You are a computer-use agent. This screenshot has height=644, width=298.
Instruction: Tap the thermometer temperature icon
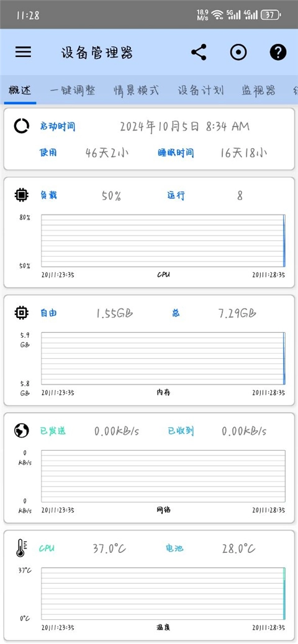click(x=21, y=549)
